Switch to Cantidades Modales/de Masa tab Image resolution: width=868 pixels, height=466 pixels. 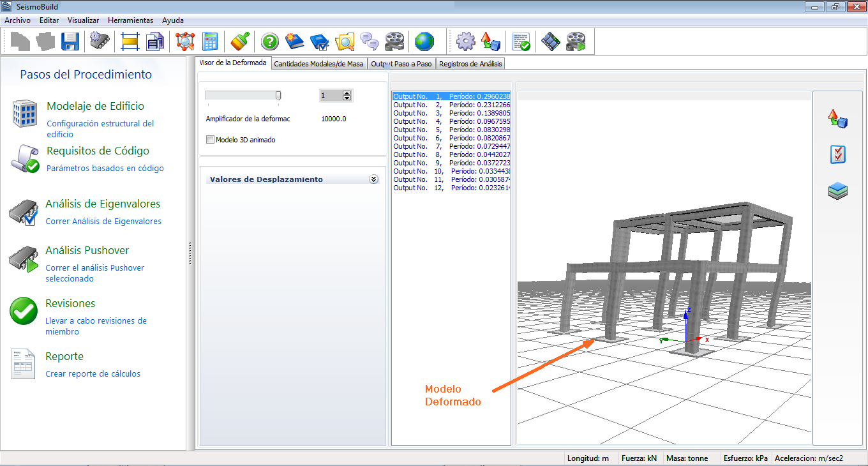pos(318,64)
